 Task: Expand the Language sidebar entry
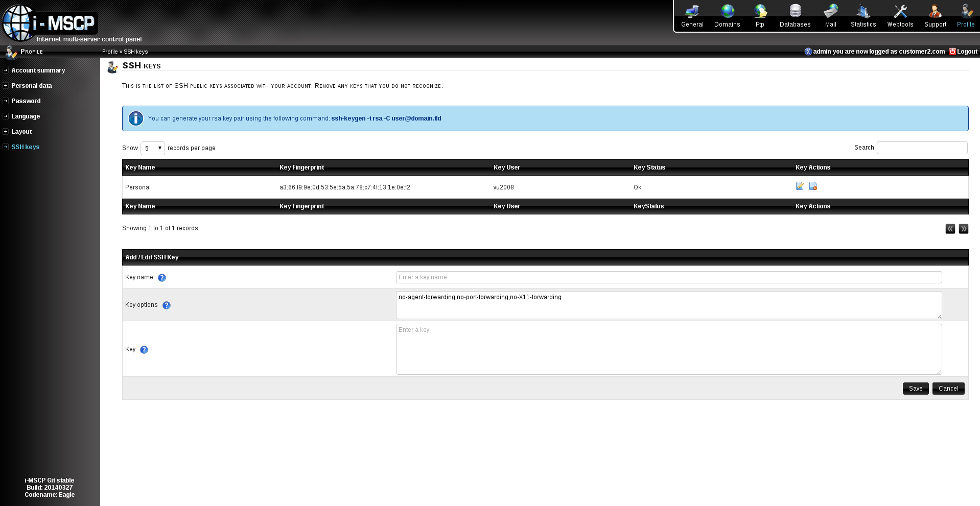[x=26, y=116]
